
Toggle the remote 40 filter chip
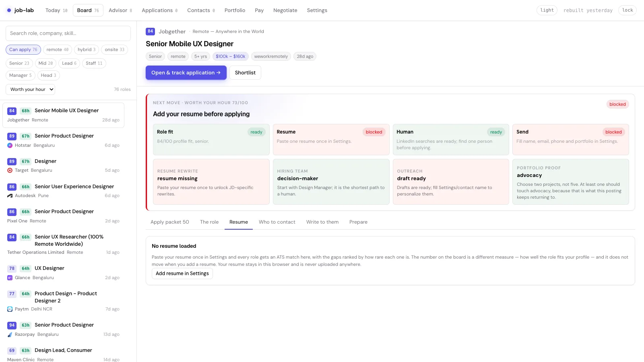tap(58, 50)
